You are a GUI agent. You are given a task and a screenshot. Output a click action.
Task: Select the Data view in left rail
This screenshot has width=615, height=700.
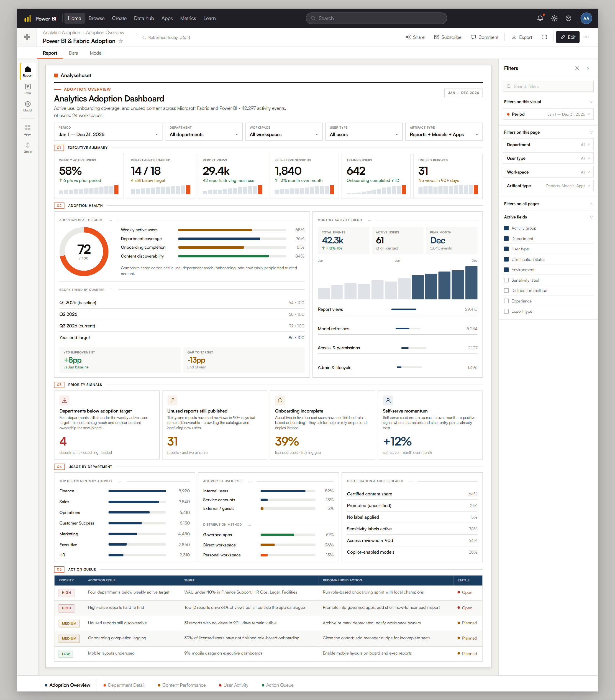28,89
